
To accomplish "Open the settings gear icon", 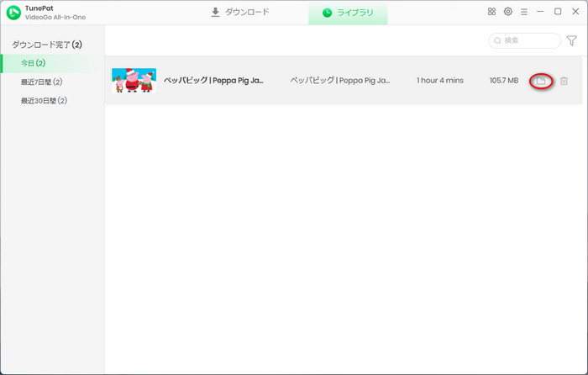I will tap(507, 12).
